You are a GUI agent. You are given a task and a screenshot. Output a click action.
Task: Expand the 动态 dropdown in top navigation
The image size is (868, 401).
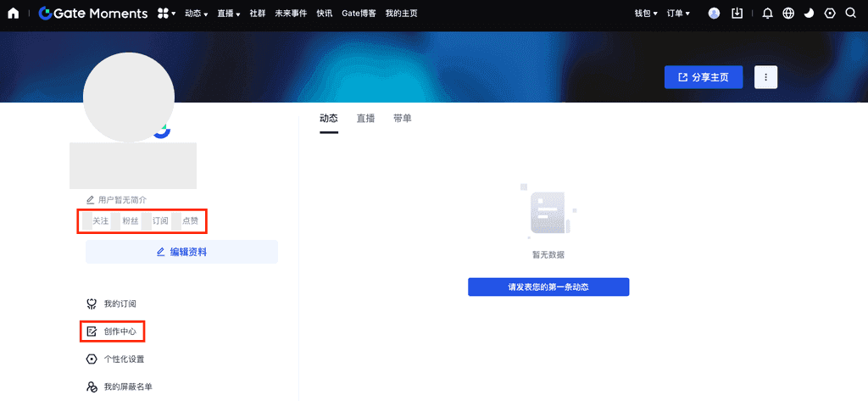[x=196, y=14]
